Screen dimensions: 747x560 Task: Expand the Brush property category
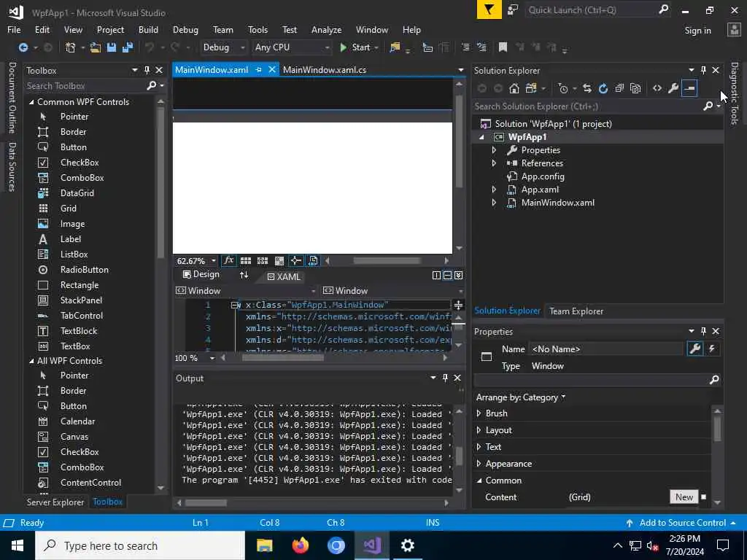[x=479, y=413]
